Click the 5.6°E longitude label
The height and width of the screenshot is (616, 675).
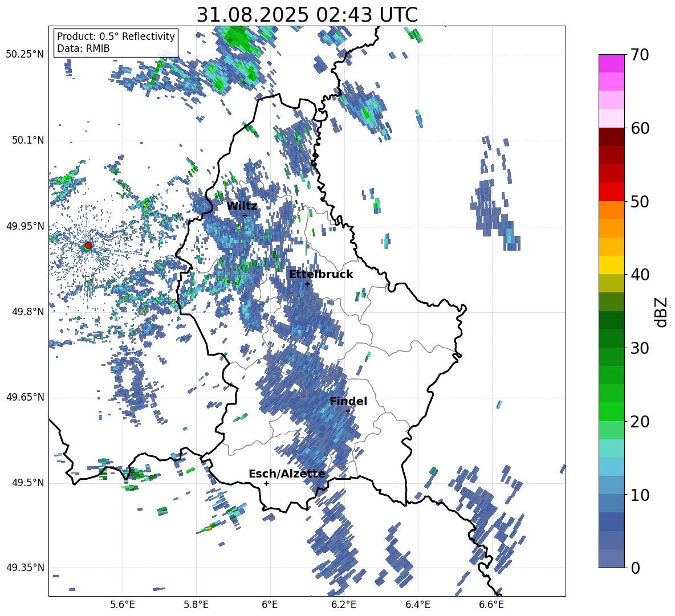(x=123, y=605)
